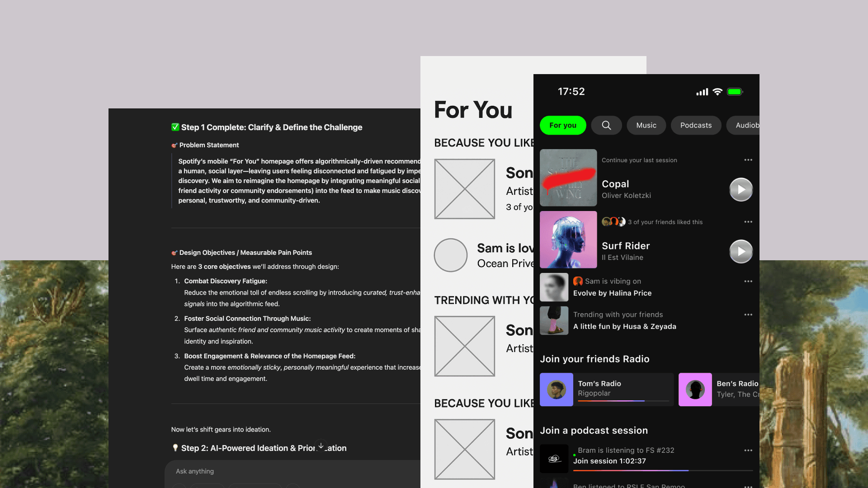Click the scroll-to-bottom arrow in chat window

tap(321, 446)
